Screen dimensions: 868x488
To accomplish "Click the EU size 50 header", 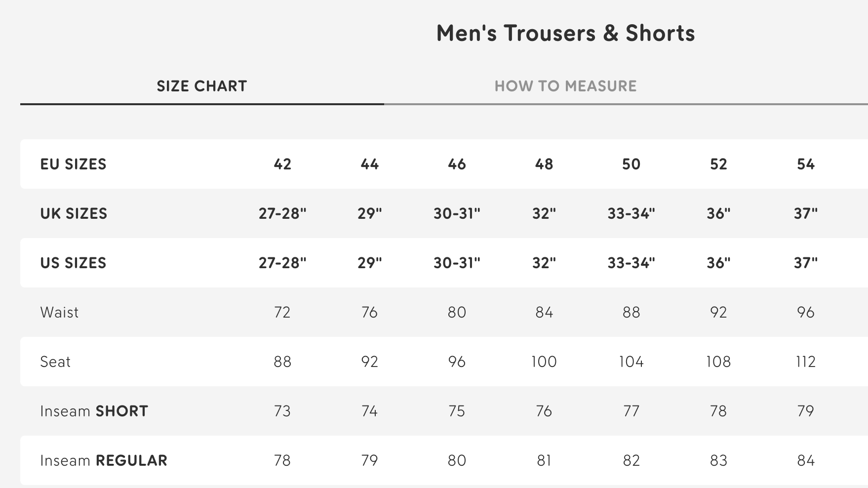I will tap(631, 164).
